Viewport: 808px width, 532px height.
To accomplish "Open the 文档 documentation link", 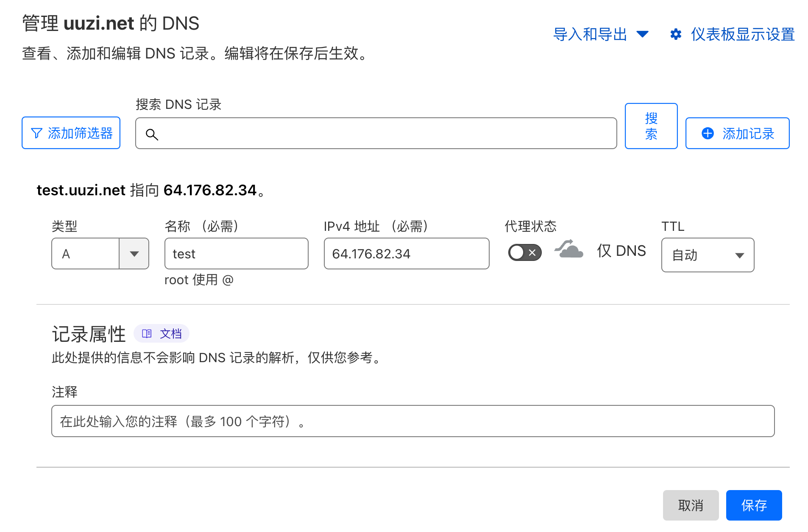I will (x=162, y=334).
